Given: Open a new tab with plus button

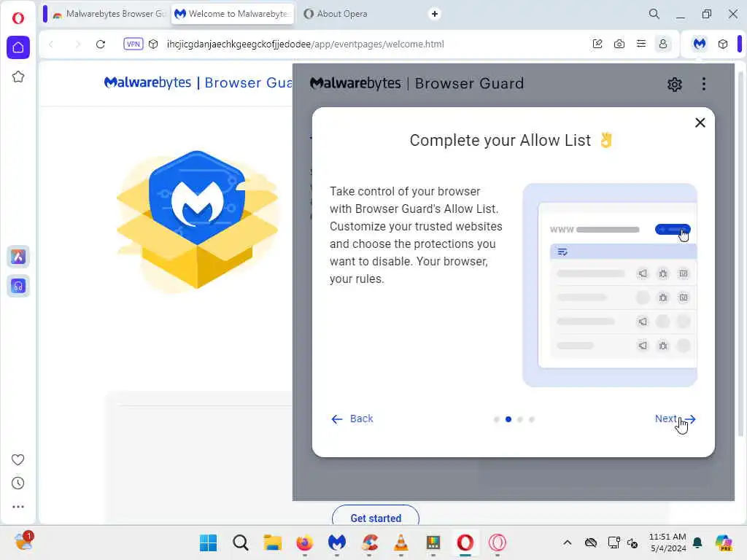Looking at the screenshot, I should pos(435,14).
